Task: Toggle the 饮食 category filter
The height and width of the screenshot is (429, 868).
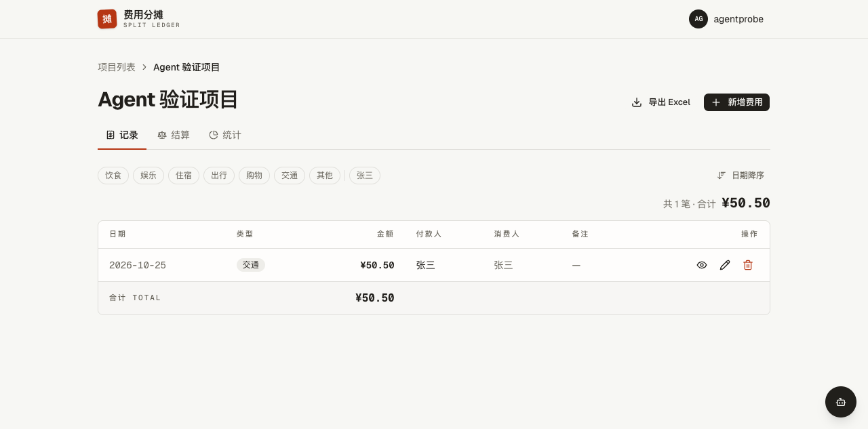Action: (113, 176)
